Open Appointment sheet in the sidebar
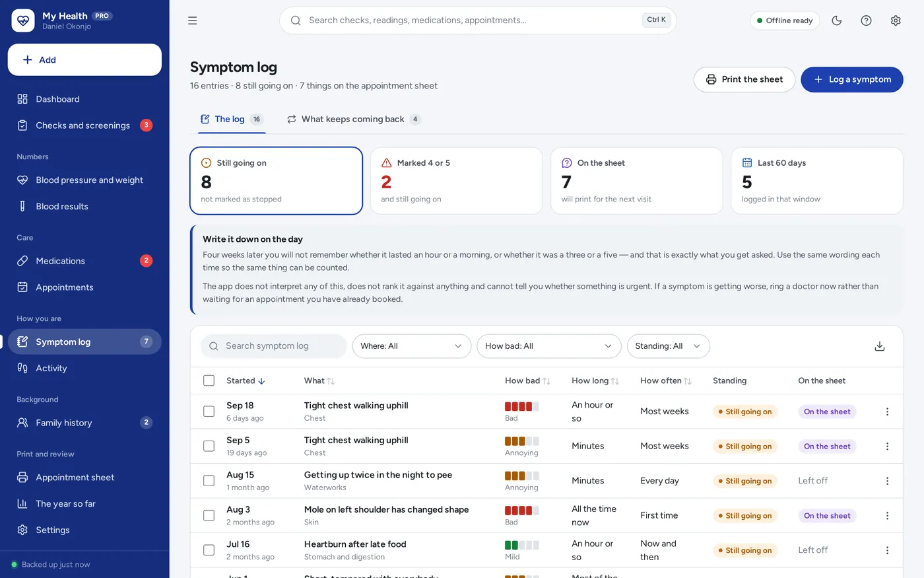This screenshot has height=578, width=924. coord(84,478)
